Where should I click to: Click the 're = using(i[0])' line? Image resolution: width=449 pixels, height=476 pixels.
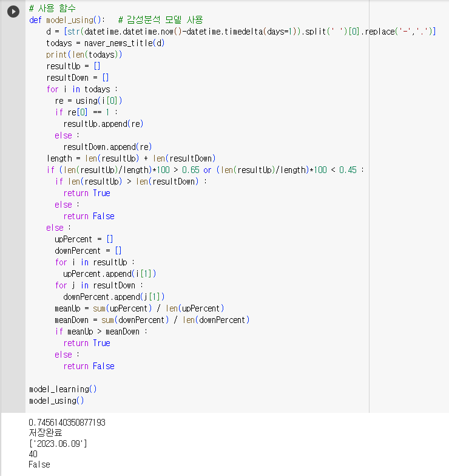coord(89,101)
